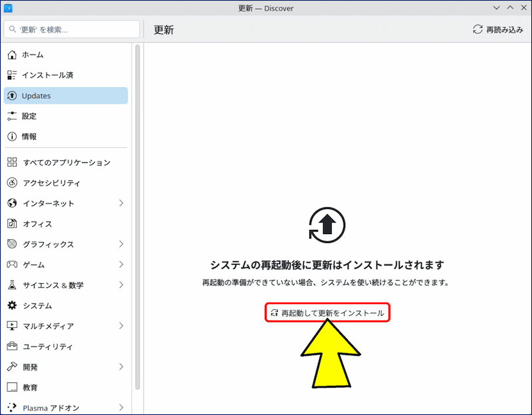532x415 pixels.
Task: Click the ユーティリティ toolbox icon
Action: [12, 346]
